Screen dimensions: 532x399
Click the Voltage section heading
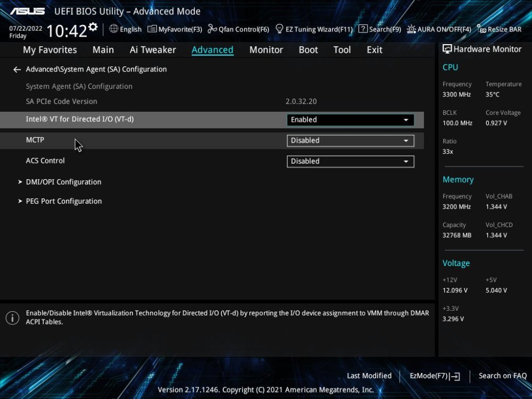(x=456, y=263)
